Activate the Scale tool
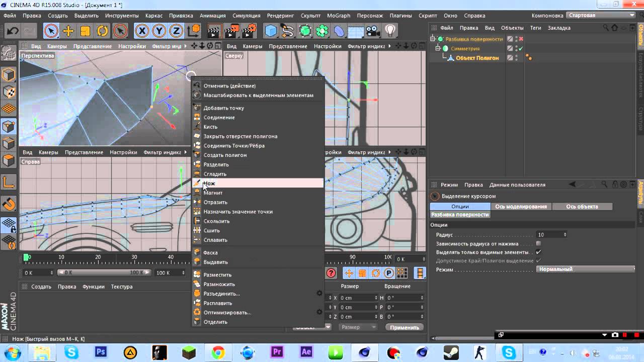Image resolution: width=644 pixels, height=362 pixels. coord(85,31)
